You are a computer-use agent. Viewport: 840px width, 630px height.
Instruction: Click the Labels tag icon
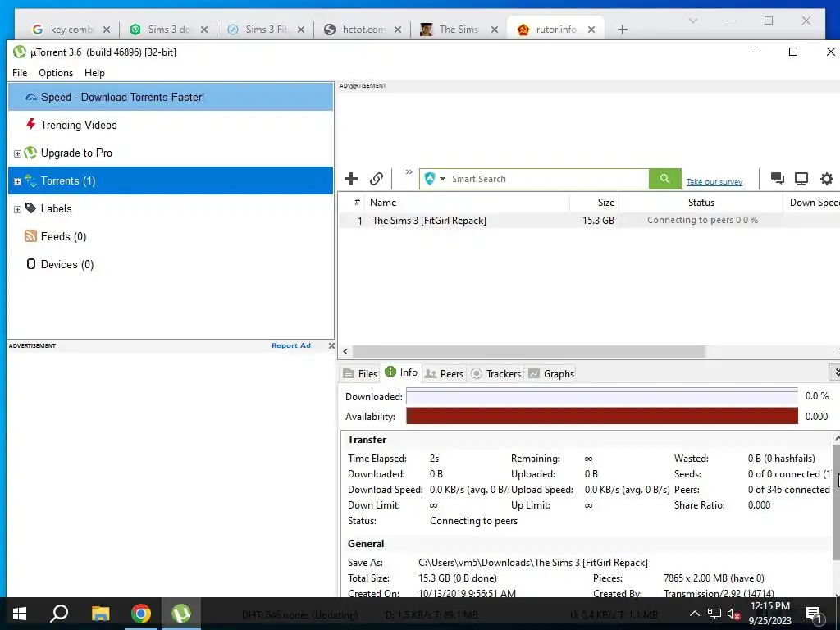point(30,208)
